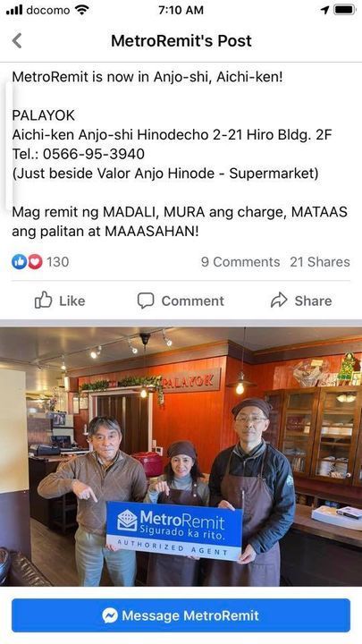Open the 21 Shares link

click(320, 262)
